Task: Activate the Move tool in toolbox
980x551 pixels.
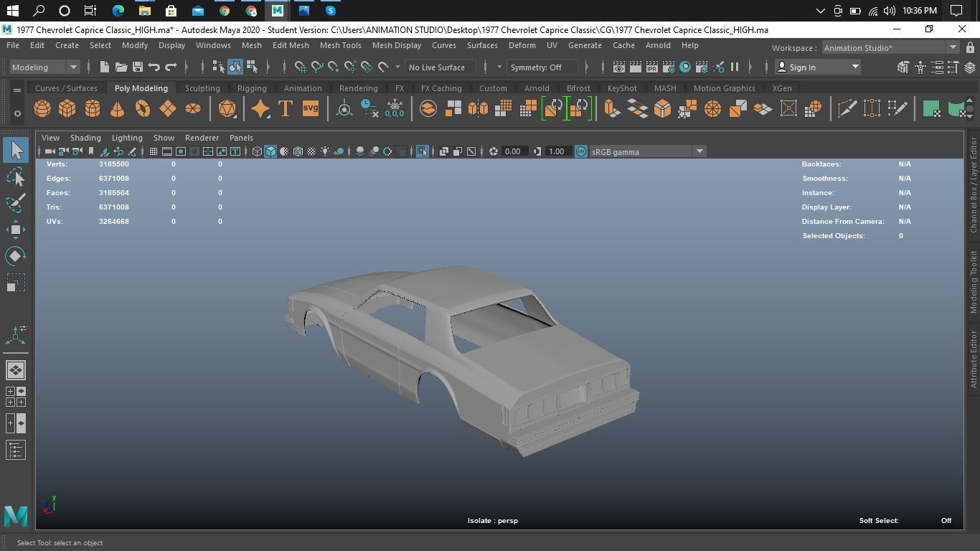Action: coord(16,230)
